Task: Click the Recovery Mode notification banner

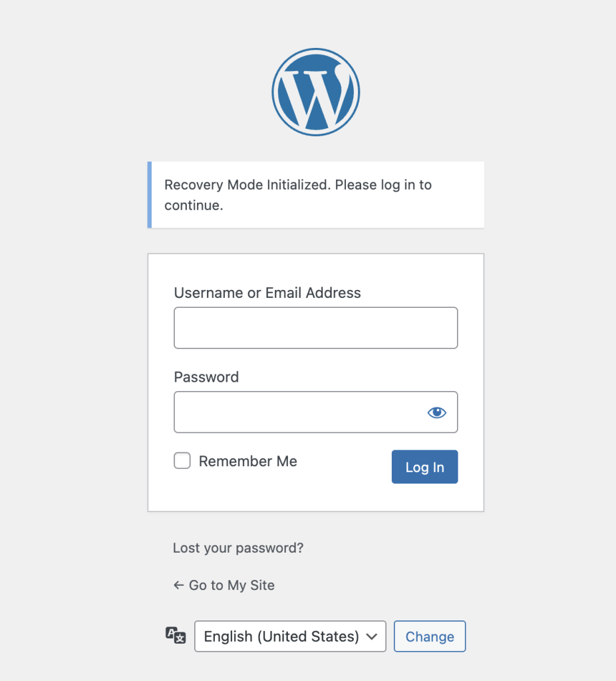Action: 315,194
